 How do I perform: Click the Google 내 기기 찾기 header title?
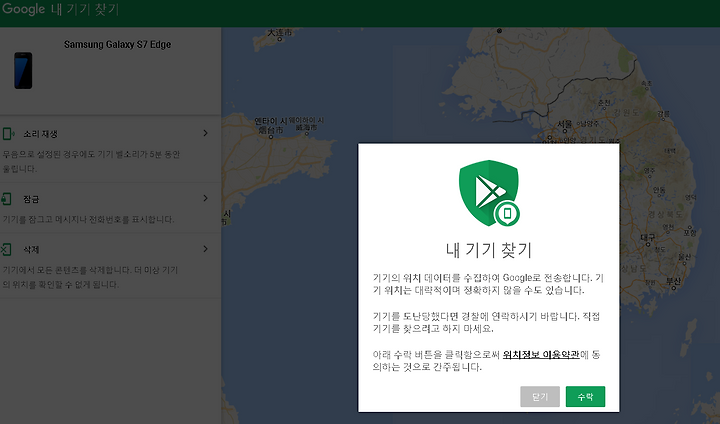tap(60, 9)
